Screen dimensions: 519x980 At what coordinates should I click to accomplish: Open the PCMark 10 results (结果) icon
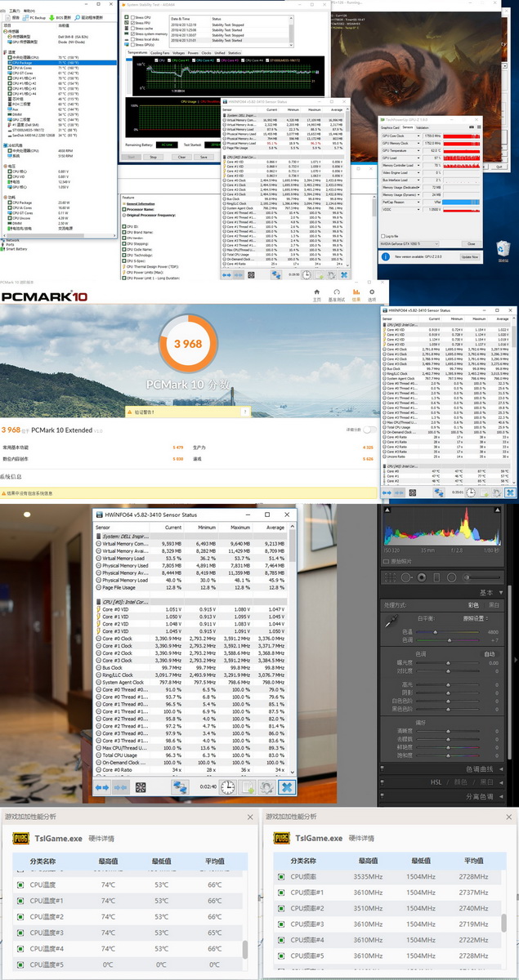(x=356, y=294)
